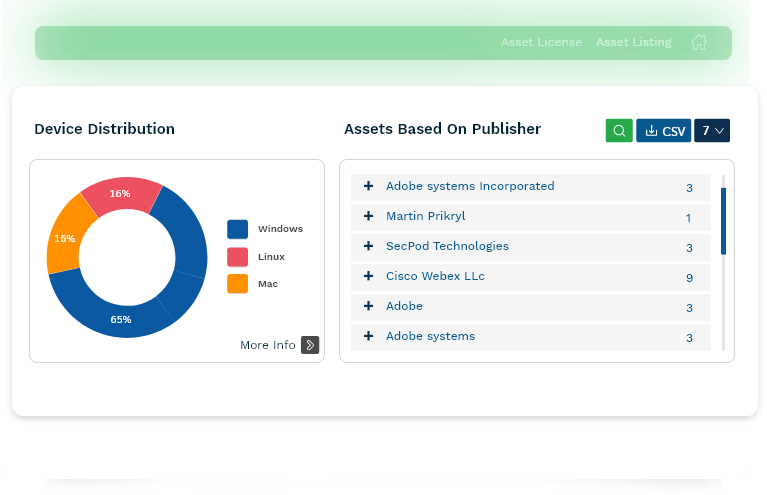Expand the Martin Prikryl row
Screen dimensions: 767x495
pyautogui.click(x=368, y=216)
